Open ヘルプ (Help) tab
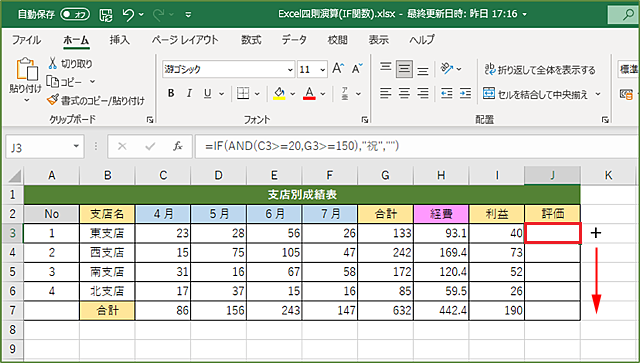This screenshot has width=640, height=363. [422, 40]
